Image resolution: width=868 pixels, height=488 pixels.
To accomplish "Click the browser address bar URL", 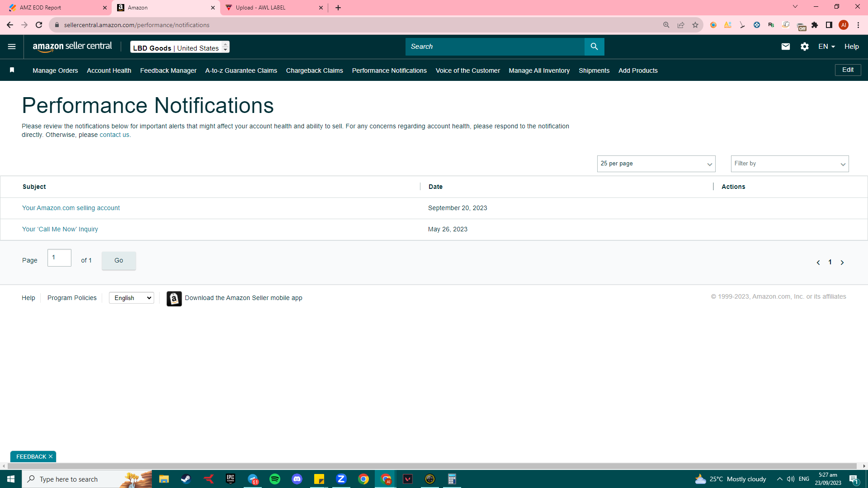I will (x=137, y=25).
